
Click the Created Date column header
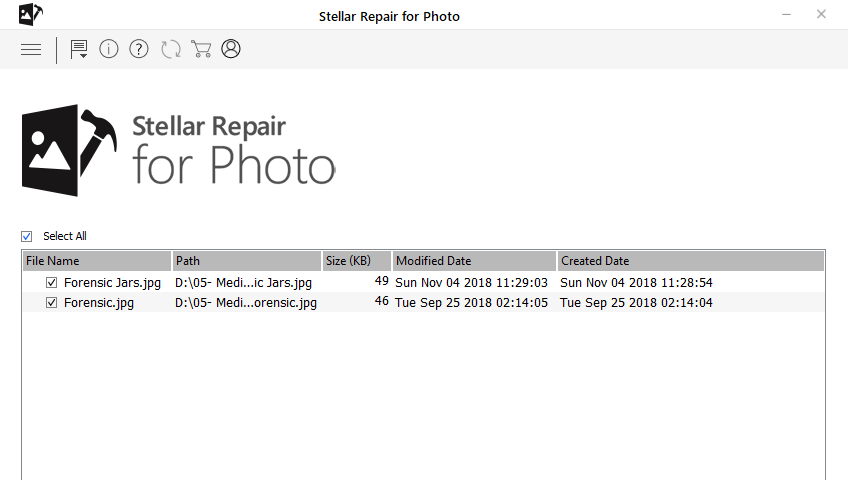pyautogui.click(x=691, y=261)
